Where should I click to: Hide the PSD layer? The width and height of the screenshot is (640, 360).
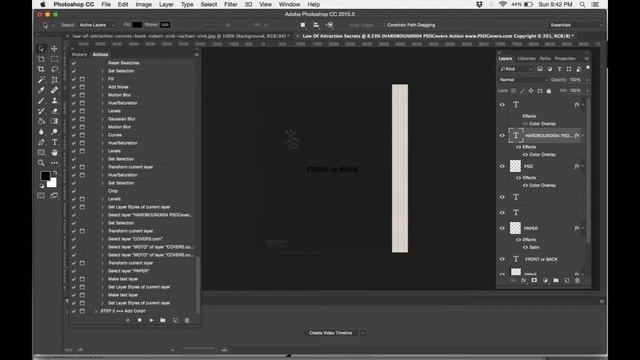click(x=502, y=166)
